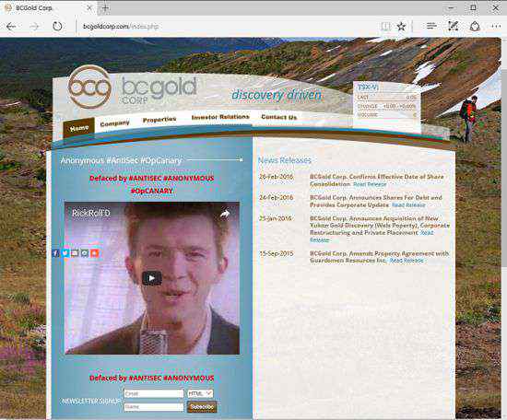Open the web note pen icon

coord(453,26)
